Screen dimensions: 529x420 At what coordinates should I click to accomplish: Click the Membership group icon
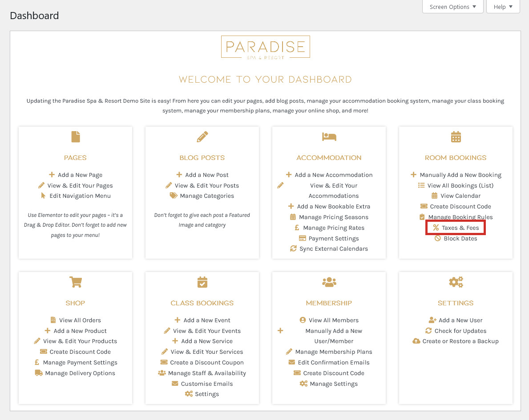tap(329, 282)
